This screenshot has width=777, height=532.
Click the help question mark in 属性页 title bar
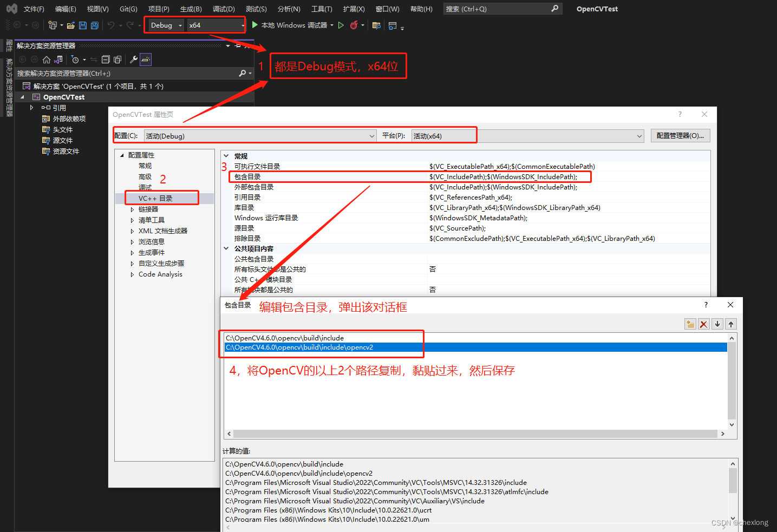[680, 114]
